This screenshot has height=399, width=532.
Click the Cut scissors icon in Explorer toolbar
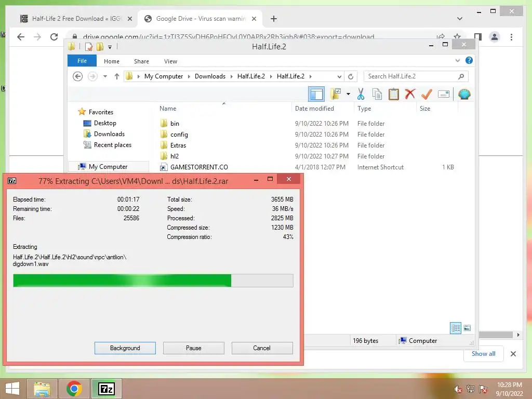361,95
